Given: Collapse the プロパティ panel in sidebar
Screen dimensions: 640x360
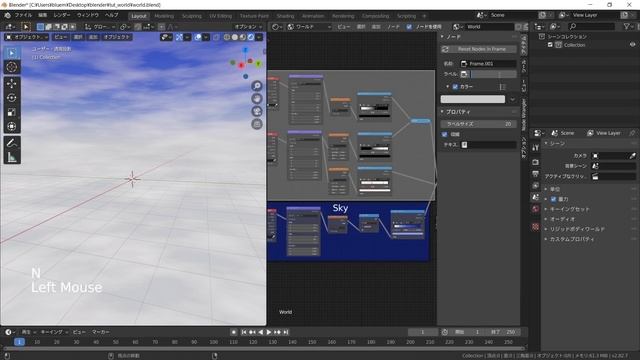Looking at the screenshot, I should click(x=442, y=111).
